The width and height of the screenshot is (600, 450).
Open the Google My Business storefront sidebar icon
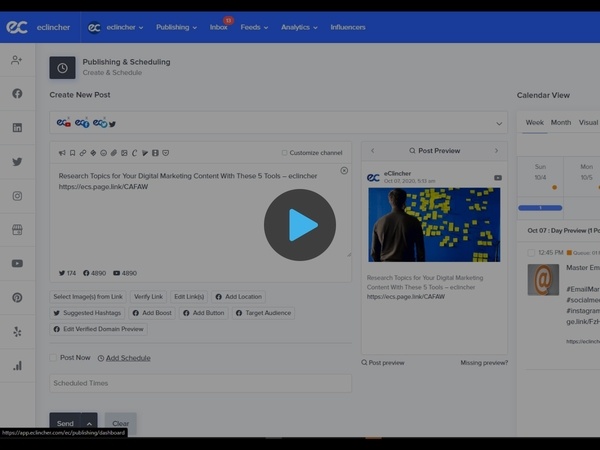pos(17,230)
